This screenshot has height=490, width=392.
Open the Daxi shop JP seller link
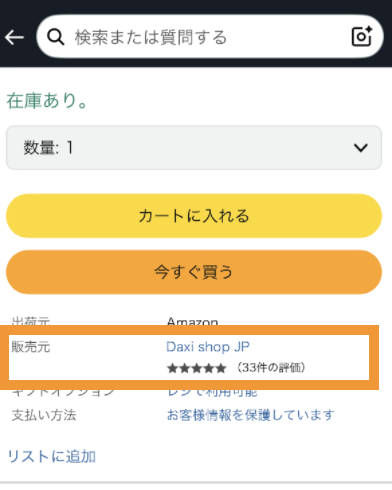click(208, 347)
